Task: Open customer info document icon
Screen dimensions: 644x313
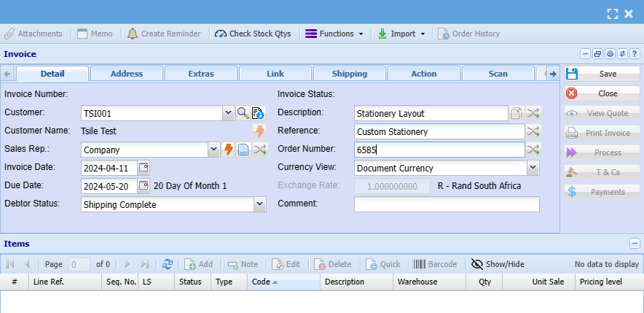Action: [x=258, y=113]
